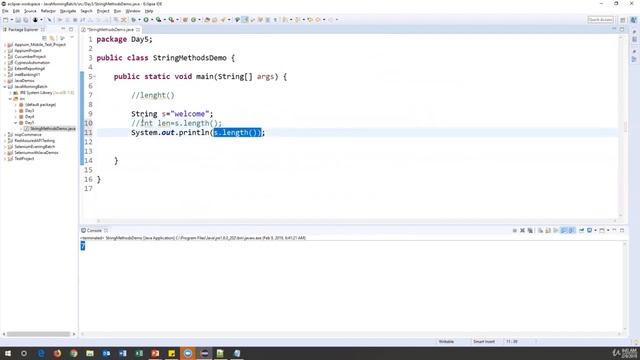Open Firefox from the taskbar
The width and height of the screenshot is (640, 360).
point(57,353)
